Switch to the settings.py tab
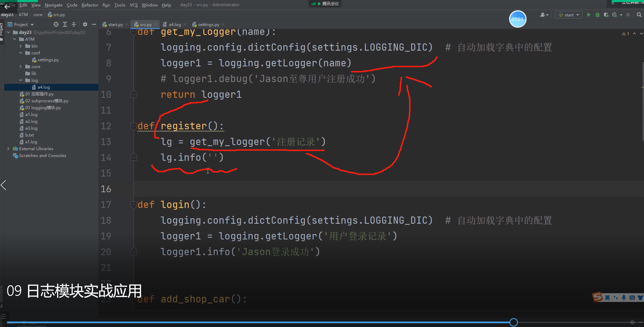644x327 pixels. (206, 24)
